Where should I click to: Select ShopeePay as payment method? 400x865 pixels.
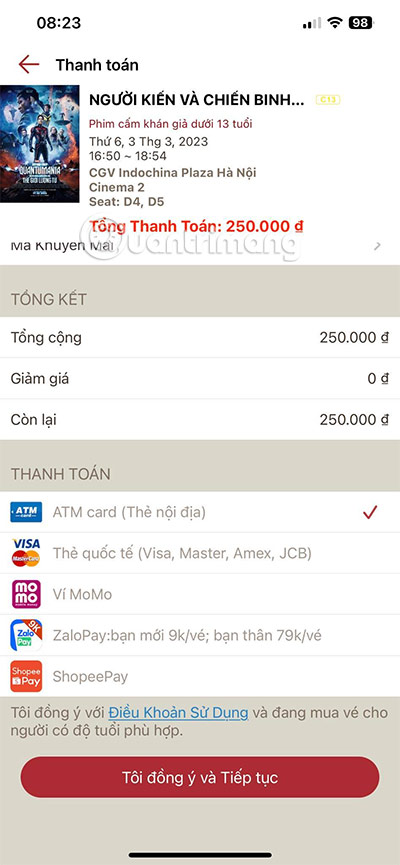click(x=200, y=676)
